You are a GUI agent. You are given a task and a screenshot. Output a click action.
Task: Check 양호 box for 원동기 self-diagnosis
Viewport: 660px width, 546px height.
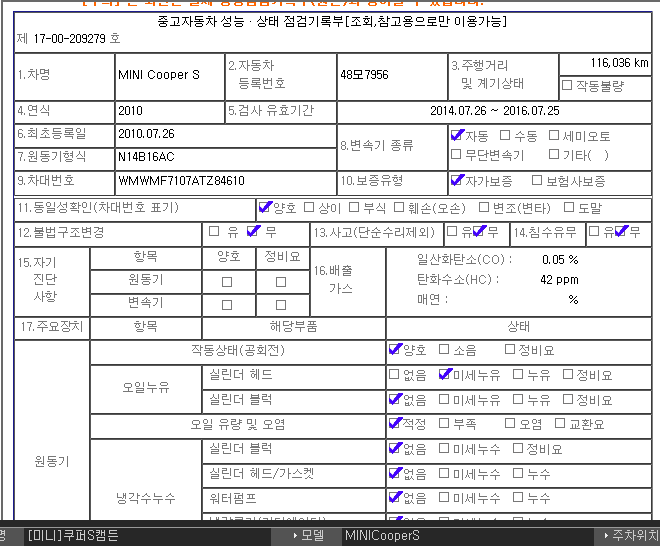(227, 281)
